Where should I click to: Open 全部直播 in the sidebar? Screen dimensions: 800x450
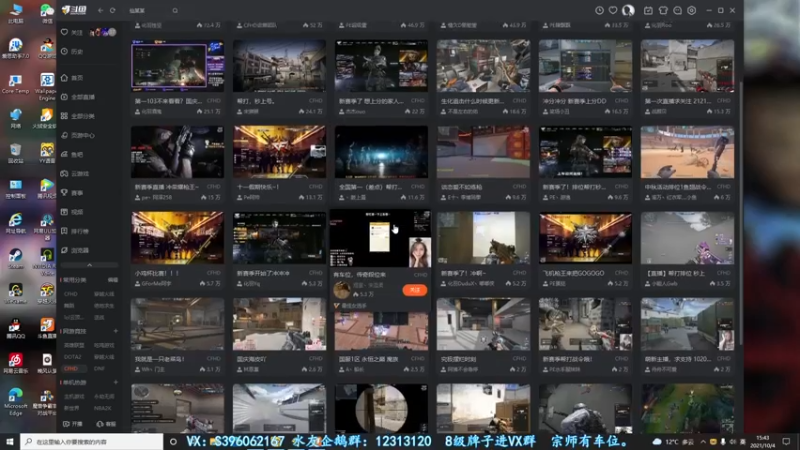[x=78, y=97]
